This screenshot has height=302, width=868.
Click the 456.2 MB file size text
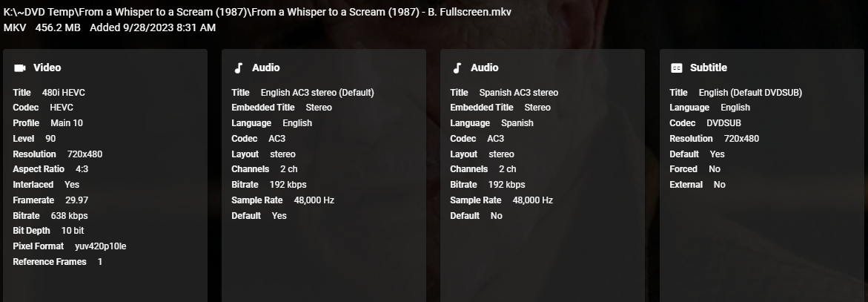59,27
